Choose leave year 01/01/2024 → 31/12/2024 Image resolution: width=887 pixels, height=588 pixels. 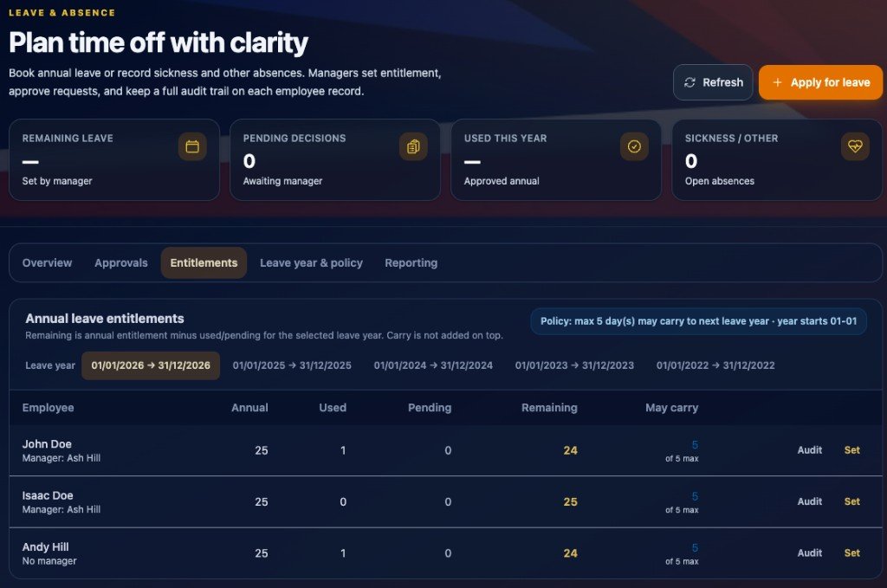[x=433, y=365]
